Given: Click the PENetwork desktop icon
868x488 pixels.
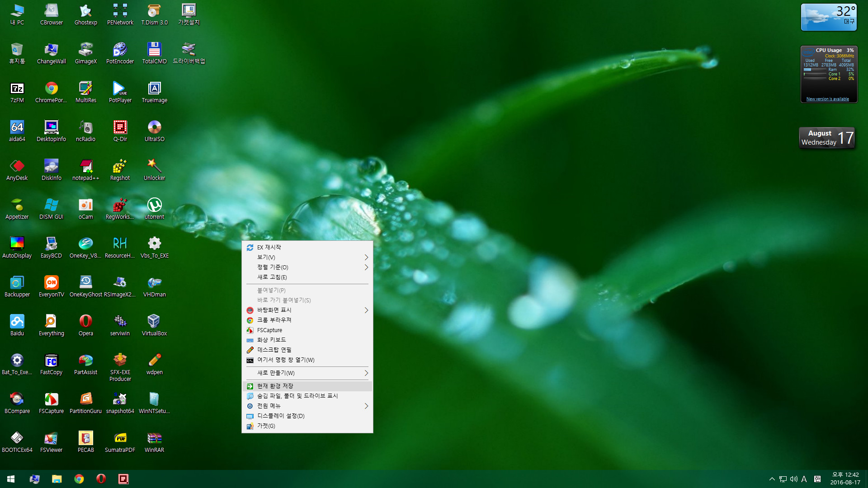Looking at the screenshot, I should click(x=120, y=14).
